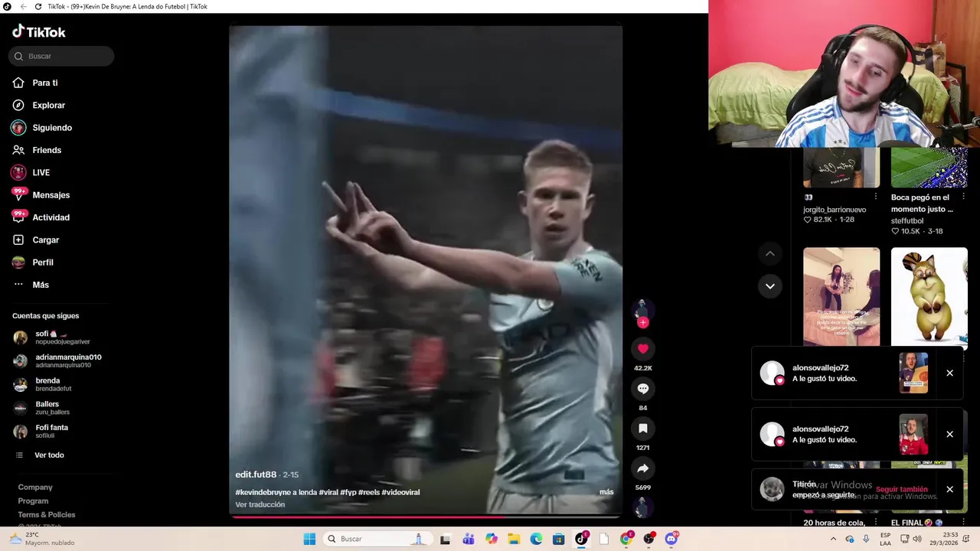Expand the Program footer section
This screenshot has height=551, width=980.
(33, 500)
